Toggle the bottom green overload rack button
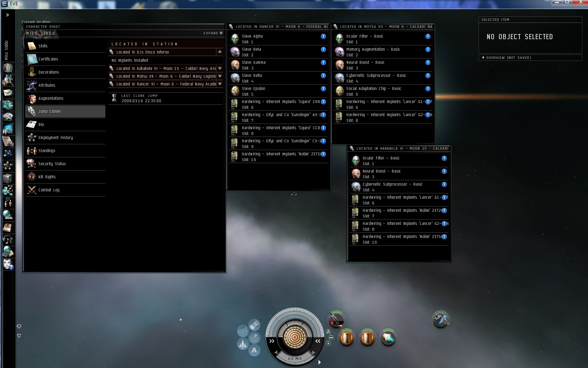This screenshot has width=588, height=368. pyautogui.click(x=328, y=343)
